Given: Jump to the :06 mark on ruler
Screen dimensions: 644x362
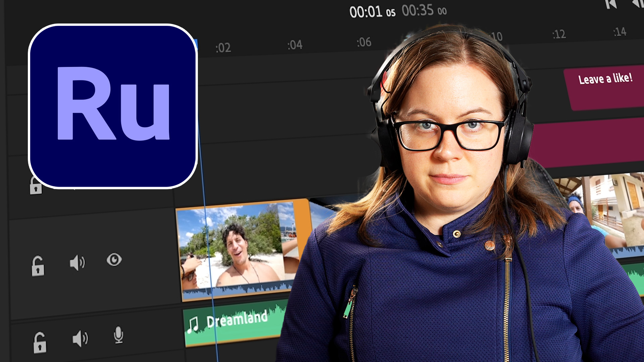Looking at the screenshot, I should pyautogui.click(x=364, y=42).
